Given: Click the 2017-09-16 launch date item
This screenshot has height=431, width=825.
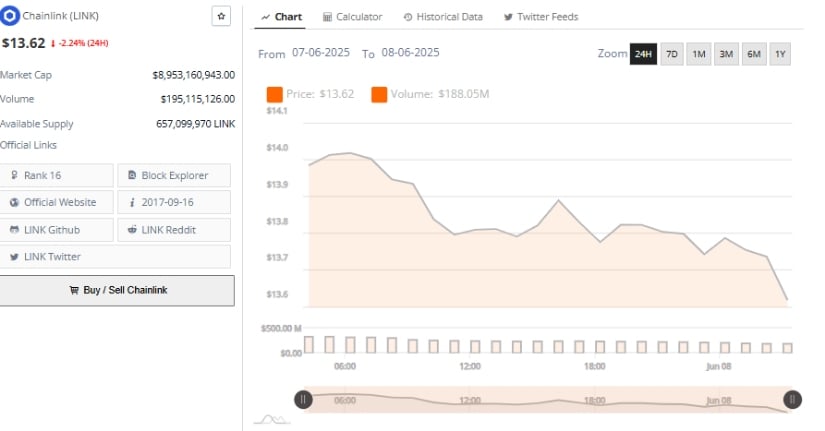Looking at the screenshot, I should click(174, 202).
